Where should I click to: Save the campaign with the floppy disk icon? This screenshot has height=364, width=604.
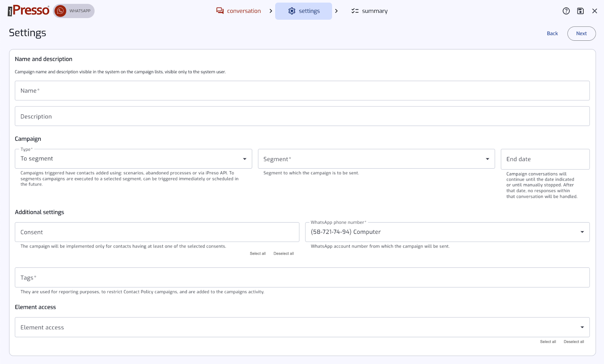click(581, 11)
